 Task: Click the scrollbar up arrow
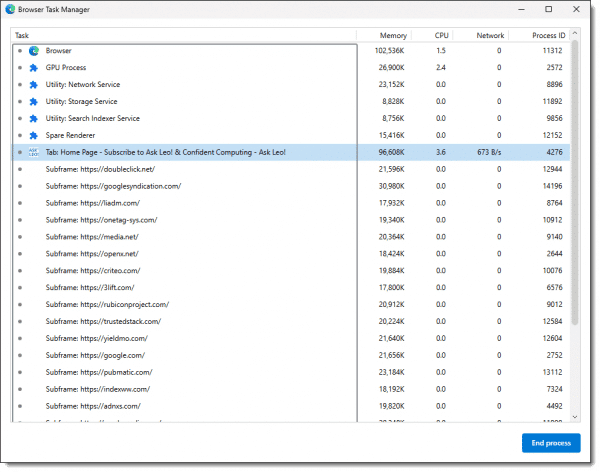[574, 34]
